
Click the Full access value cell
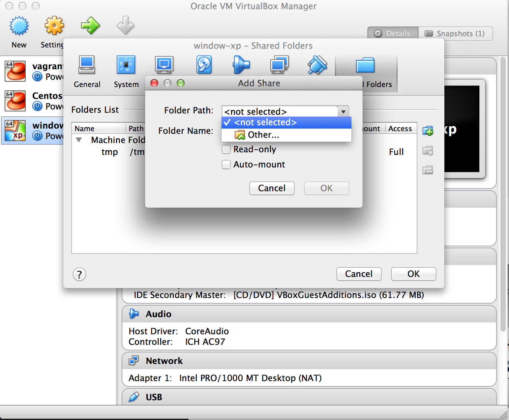tap(396, 152)
